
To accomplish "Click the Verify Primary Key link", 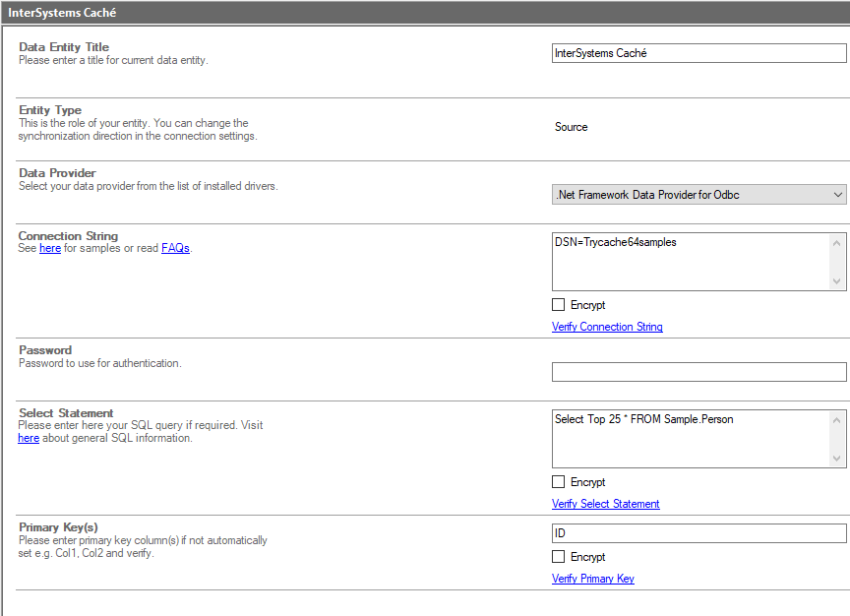I will [x=592, y=579].
